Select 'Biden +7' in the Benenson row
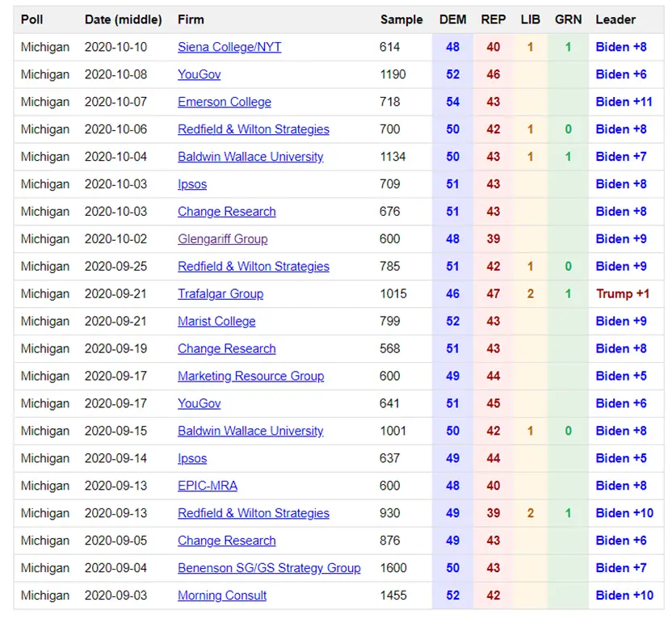Screen dimensions: 672x619 coord(621,568)
